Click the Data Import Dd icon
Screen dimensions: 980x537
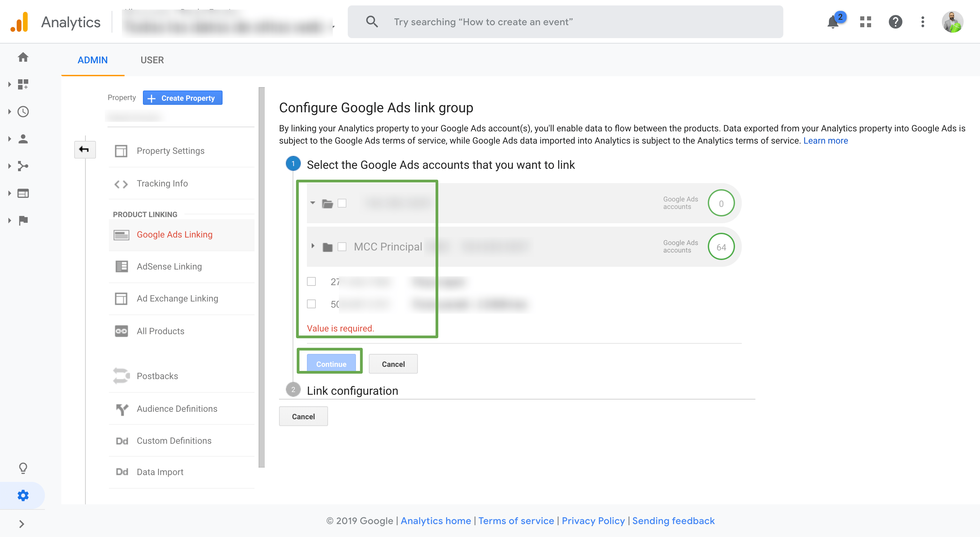click(122, 472)
